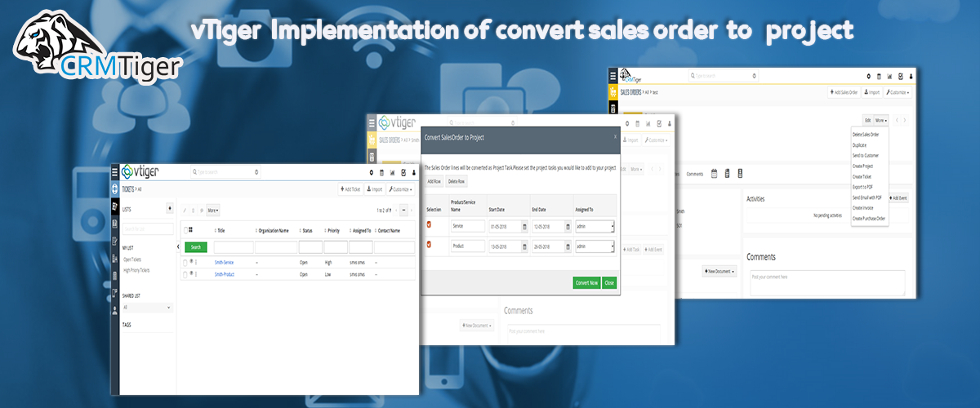Image resolution: width=980 pixels, height=408 pixels.
Task: Open Assigned To dropdown for Service row
Action: coord(595,226)
